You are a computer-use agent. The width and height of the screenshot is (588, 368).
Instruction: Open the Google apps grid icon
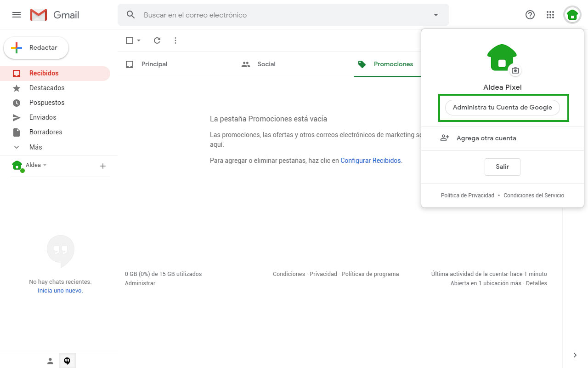[x=550, y=15]
